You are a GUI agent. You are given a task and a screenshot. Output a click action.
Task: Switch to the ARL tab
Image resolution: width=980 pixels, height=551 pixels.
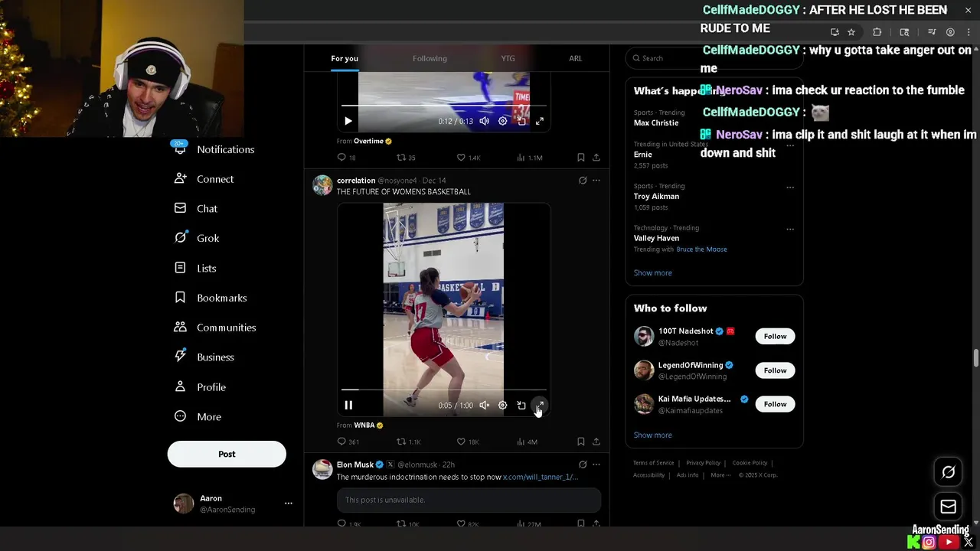[575, 58]
